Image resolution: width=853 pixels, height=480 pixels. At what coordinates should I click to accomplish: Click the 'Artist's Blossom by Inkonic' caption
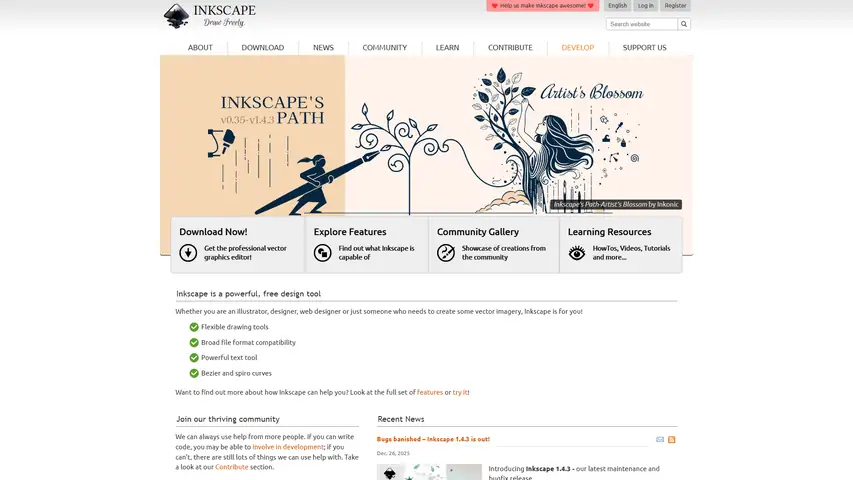click(616, 205)
